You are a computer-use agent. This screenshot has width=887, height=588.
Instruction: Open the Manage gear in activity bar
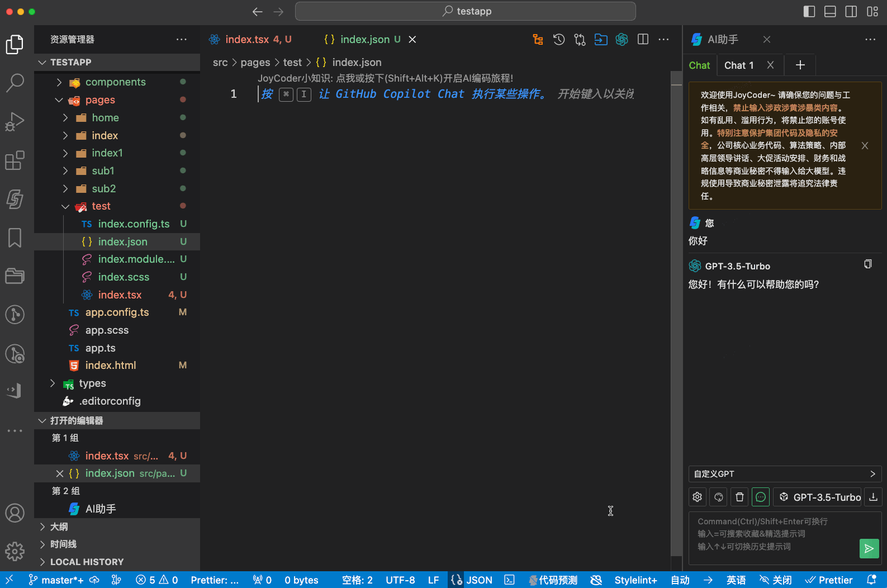click(x=15, y=552)
